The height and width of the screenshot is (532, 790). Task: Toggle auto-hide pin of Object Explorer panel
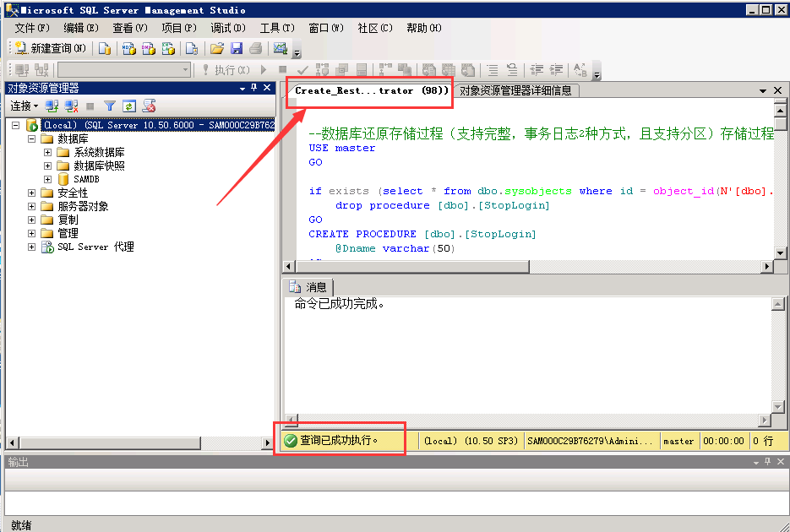tap(254, 88)
